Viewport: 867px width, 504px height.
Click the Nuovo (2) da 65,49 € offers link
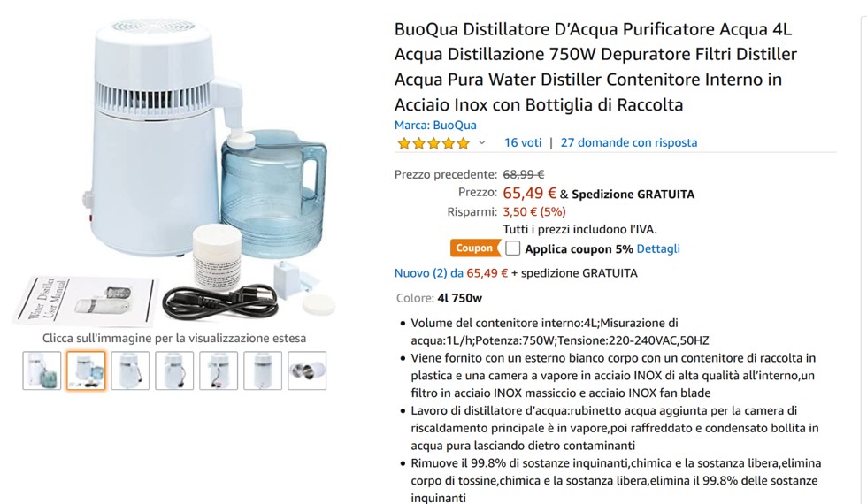click(x=451, y=273)
